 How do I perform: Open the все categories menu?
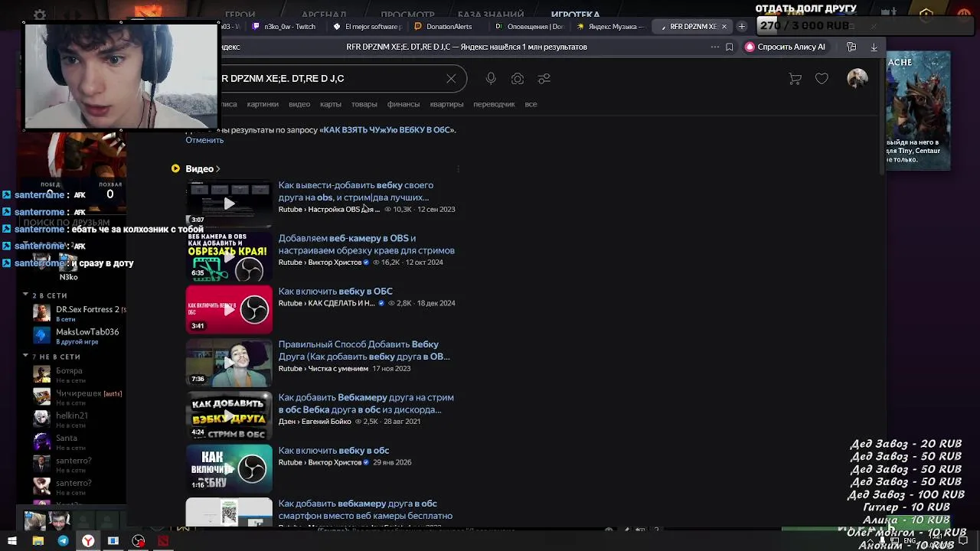pyautogui.click(x=531, y=104)
